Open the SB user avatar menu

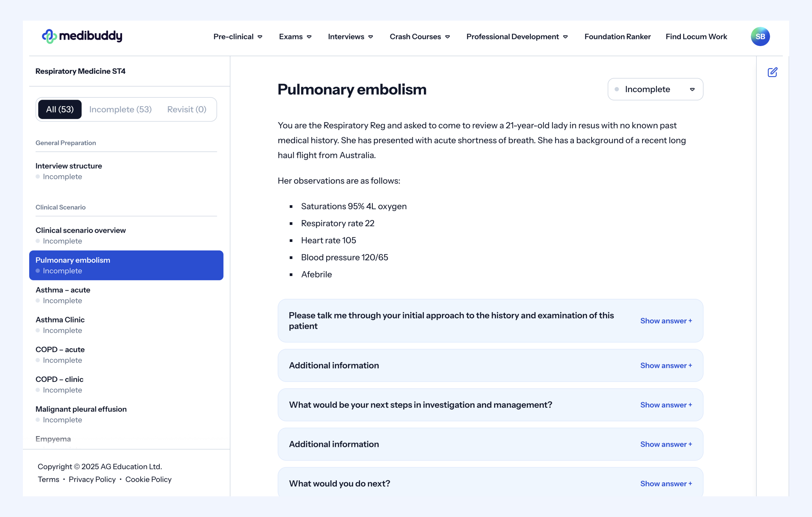coord(760,36)
